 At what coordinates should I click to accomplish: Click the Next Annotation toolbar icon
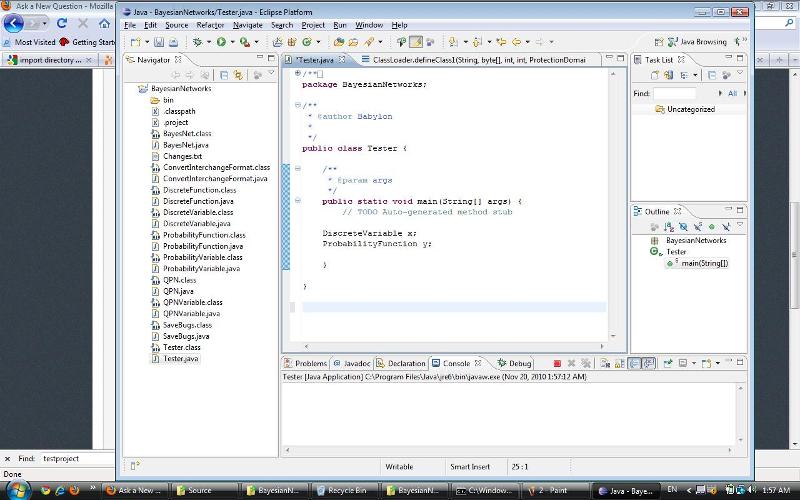[453, 42]
